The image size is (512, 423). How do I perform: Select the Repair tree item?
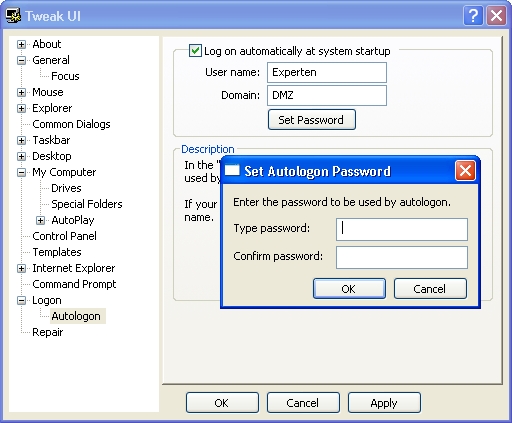point(48,332)
